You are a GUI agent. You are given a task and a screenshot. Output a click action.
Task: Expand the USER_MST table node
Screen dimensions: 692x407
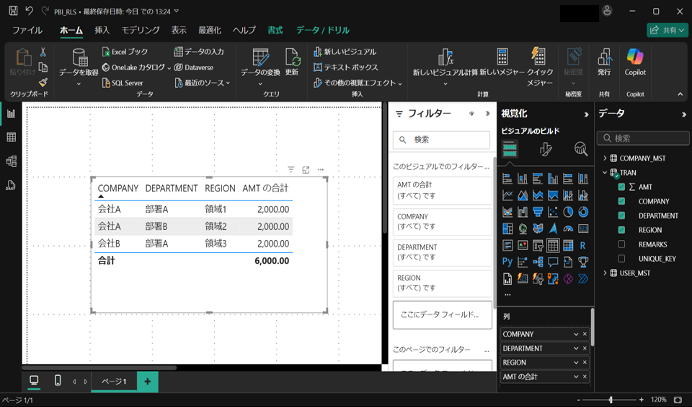(x=603, y=273)
